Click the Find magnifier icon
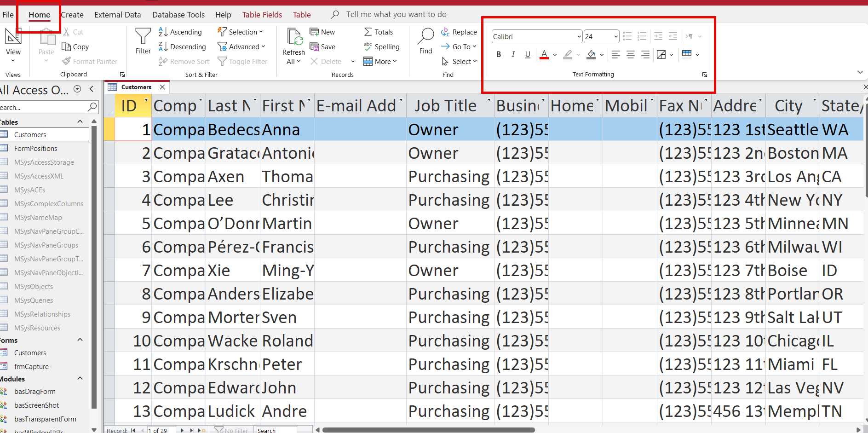 [426, 36]
